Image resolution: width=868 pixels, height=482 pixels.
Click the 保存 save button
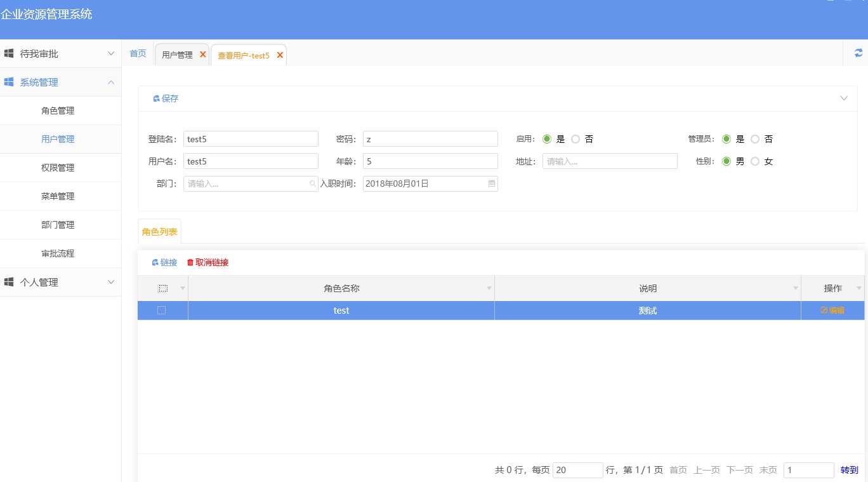(x=166, y=98)
